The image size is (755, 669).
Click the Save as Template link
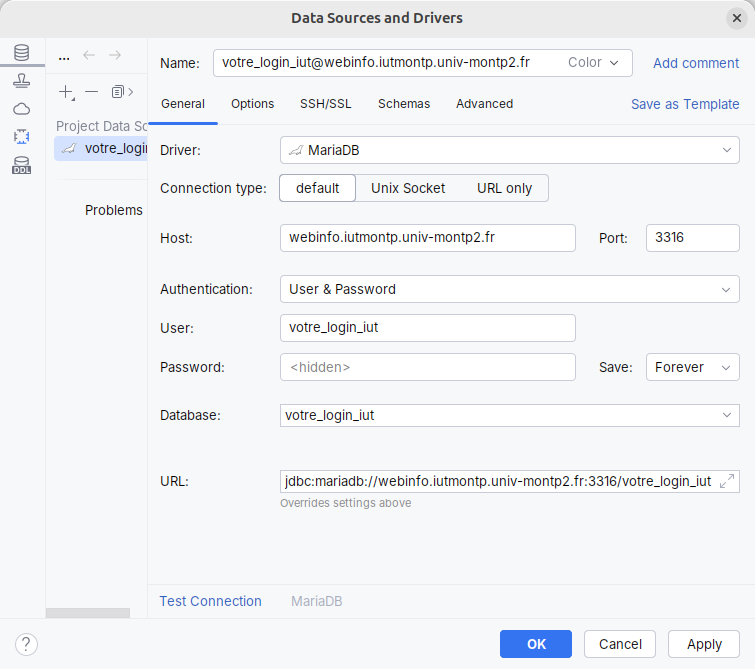tap(685, 104)
